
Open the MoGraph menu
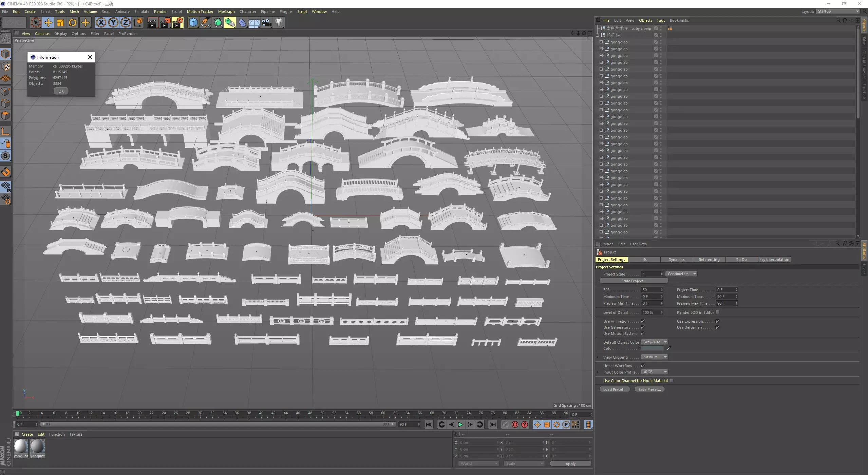[226, 12]
